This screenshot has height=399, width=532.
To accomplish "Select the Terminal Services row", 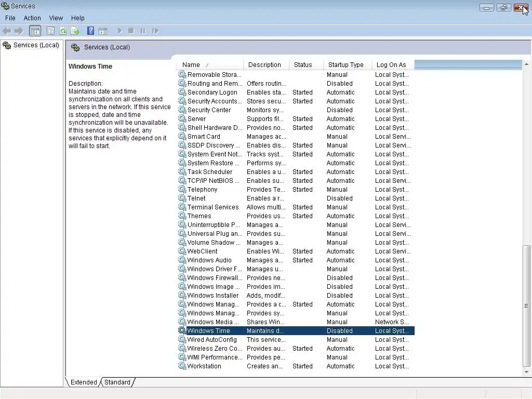I will tap(296, 207).
